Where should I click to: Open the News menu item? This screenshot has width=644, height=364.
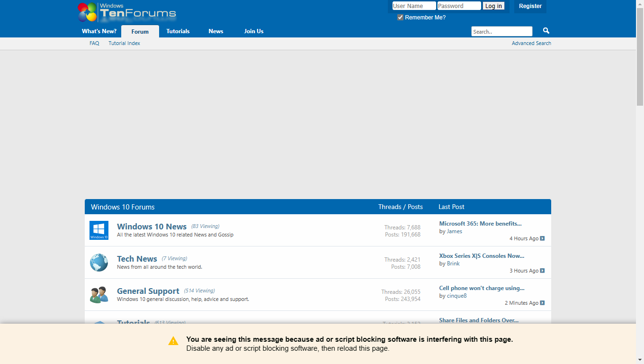click(215, 31)
